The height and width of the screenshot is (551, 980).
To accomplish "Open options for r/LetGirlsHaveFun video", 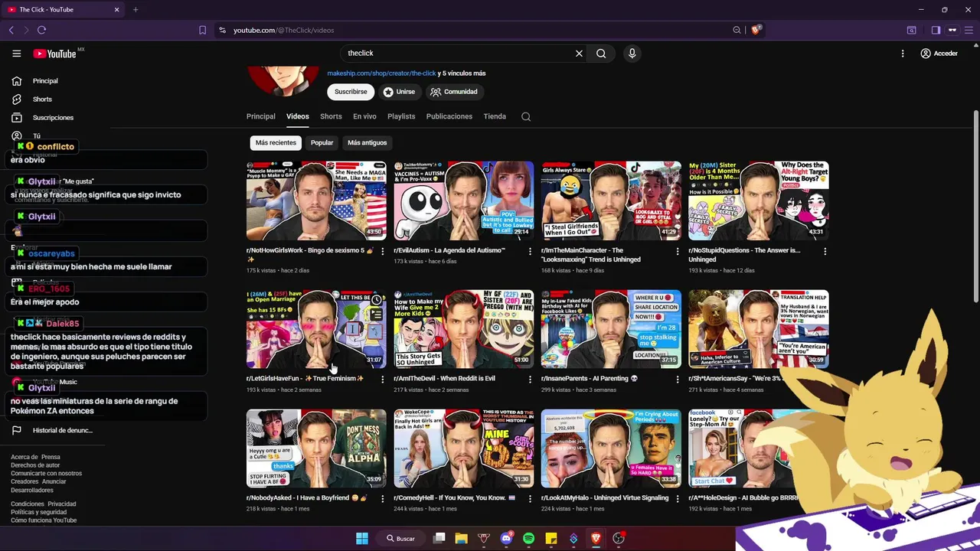I will [x=382, y=379].
